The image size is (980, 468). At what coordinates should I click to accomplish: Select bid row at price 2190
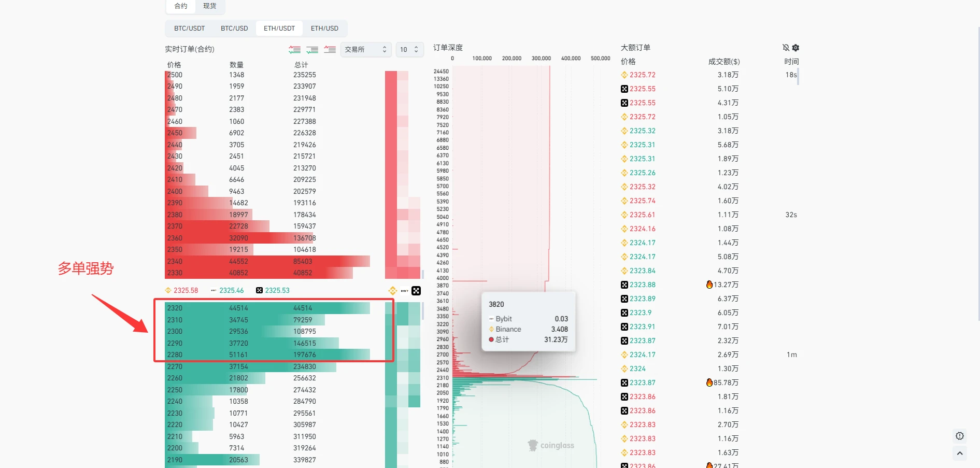point(267,460)
